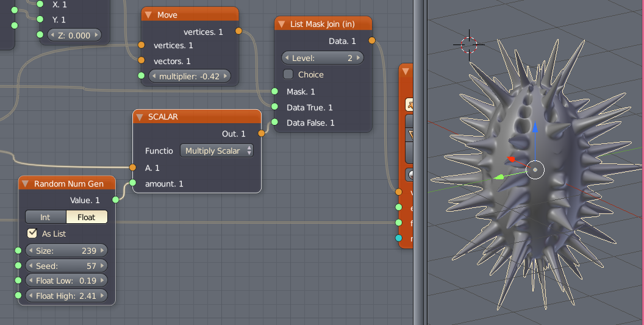Collapse the List Mask Join (in) node
This screenshot has height=325, width=644.
[x=281, y=24]
